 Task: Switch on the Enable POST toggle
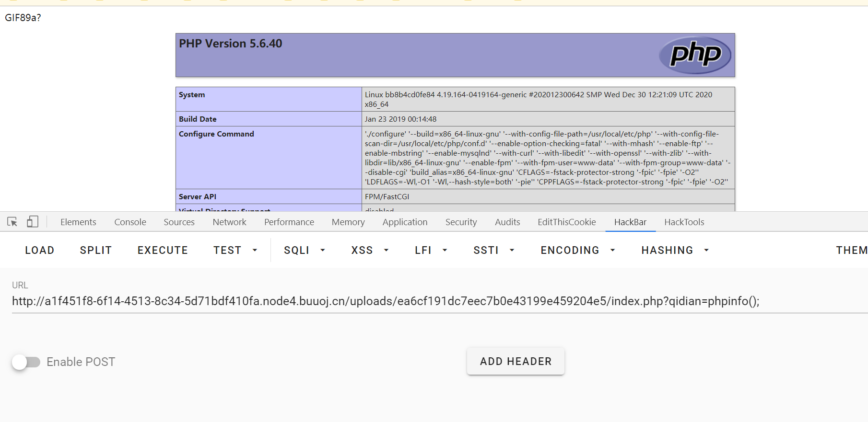pos(26,362)
